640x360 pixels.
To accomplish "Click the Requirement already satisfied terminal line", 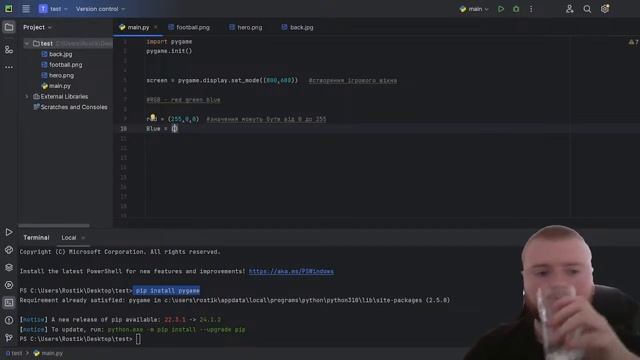I will coord(235,300).
